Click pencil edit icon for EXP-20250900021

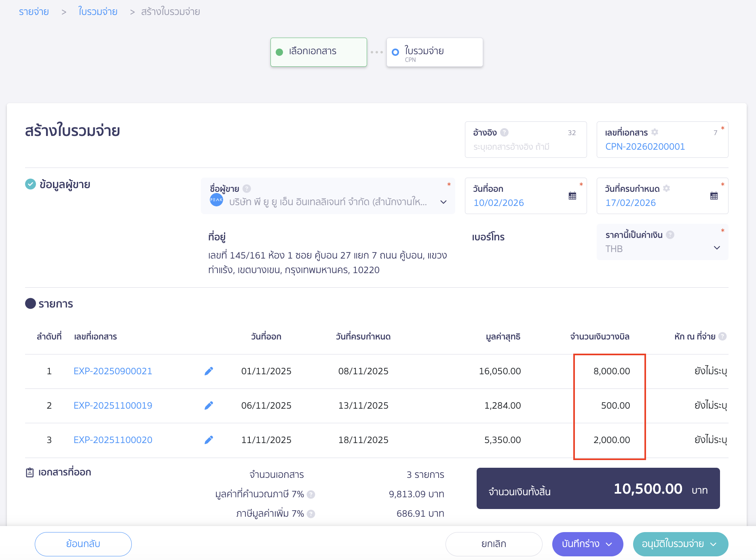pos(209,371)
